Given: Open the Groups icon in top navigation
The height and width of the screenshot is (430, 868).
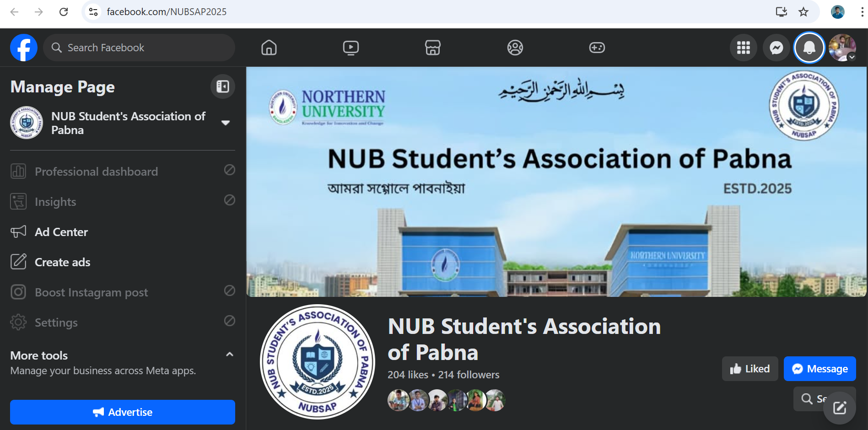Looking at the screenshot, I should click(x=515, y=48).
